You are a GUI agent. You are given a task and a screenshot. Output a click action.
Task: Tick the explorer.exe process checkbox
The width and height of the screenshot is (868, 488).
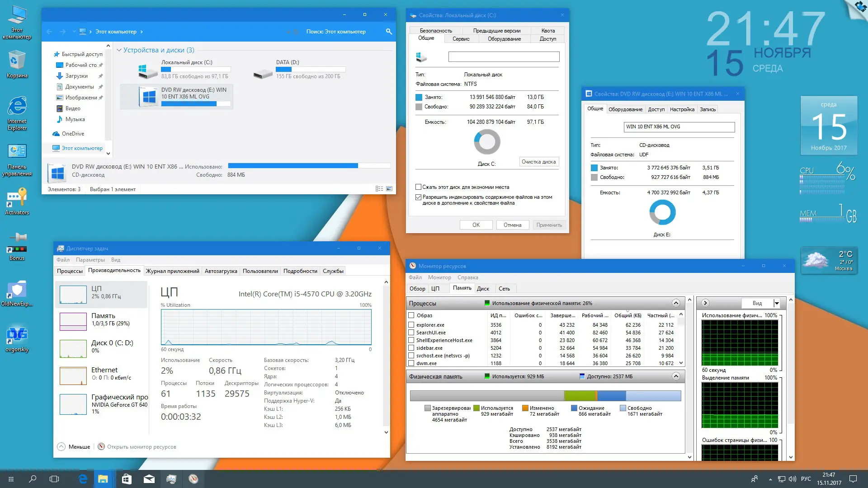(411, 325)
